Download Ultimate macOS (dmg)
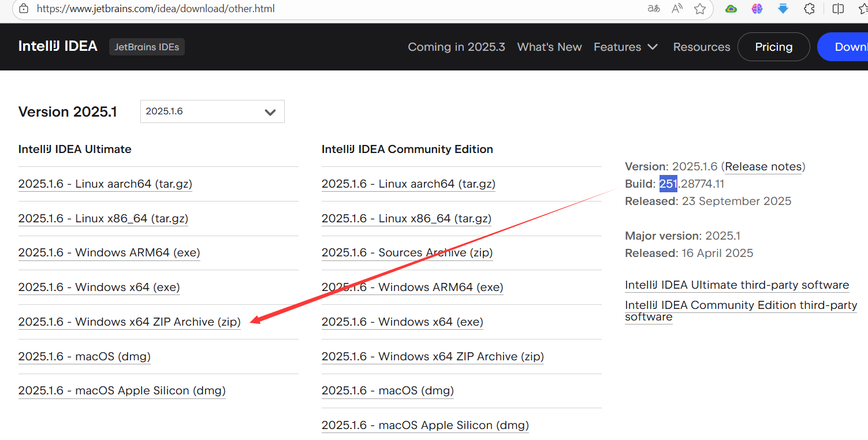This screenshot has height=440, width=868. 84,356
